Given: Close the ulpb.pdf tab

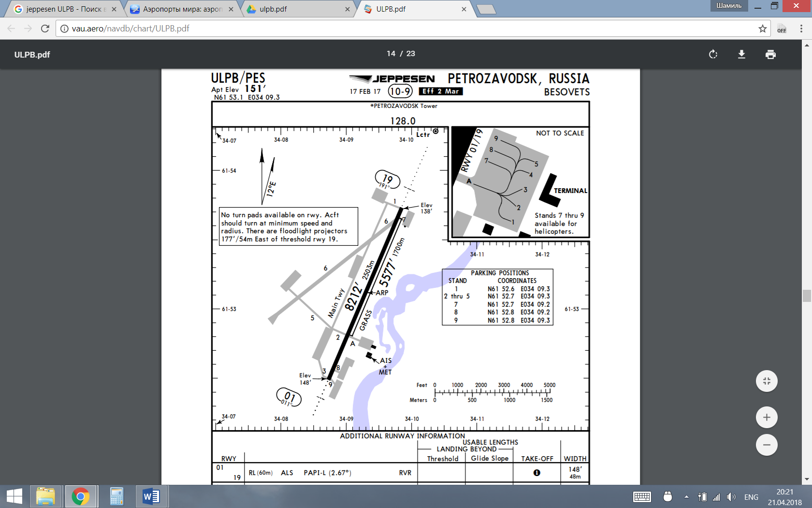Looking at the screenshot, I should tap(348, 9).
